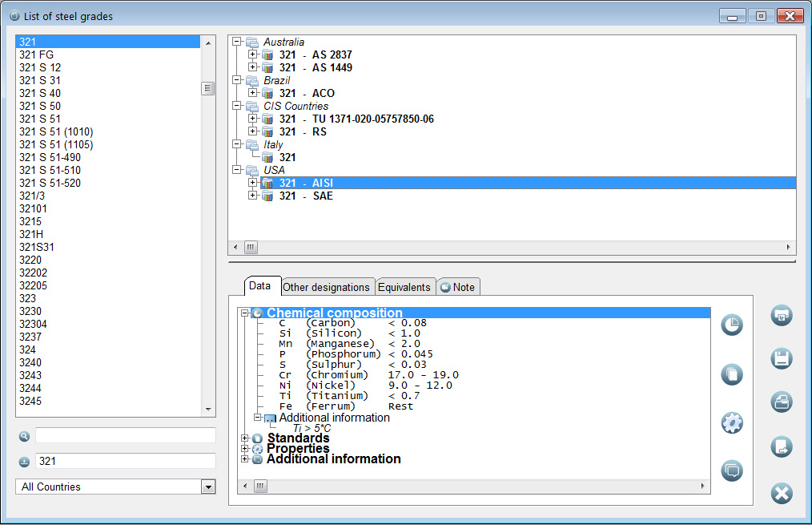
Task: Expand the 321 - SAE entry
Action: tap(252, 196)
